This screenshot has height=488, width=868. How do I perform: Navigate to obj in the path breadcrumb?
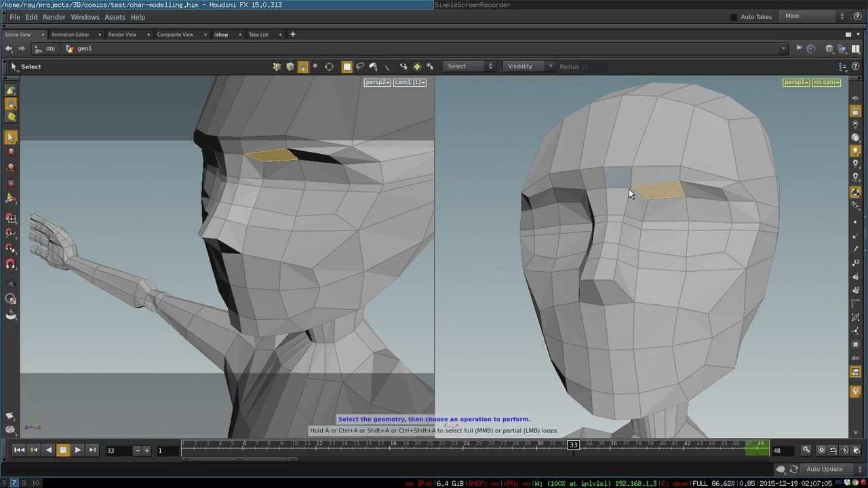click(x=50, y=48)
